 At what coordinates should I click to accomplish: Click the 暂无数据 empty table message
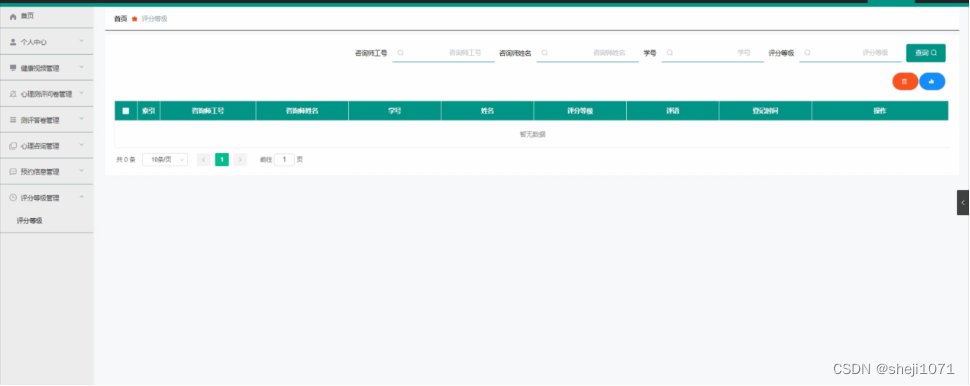(x=532, y=134)
